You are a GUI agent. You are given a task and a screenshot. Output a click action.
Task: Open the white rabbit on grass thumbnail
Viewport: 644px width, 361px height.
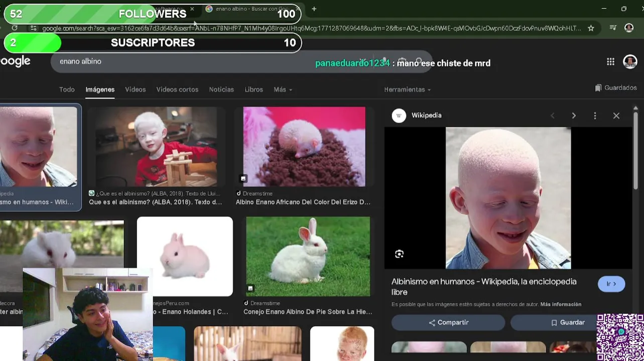(x=308, y=256)
